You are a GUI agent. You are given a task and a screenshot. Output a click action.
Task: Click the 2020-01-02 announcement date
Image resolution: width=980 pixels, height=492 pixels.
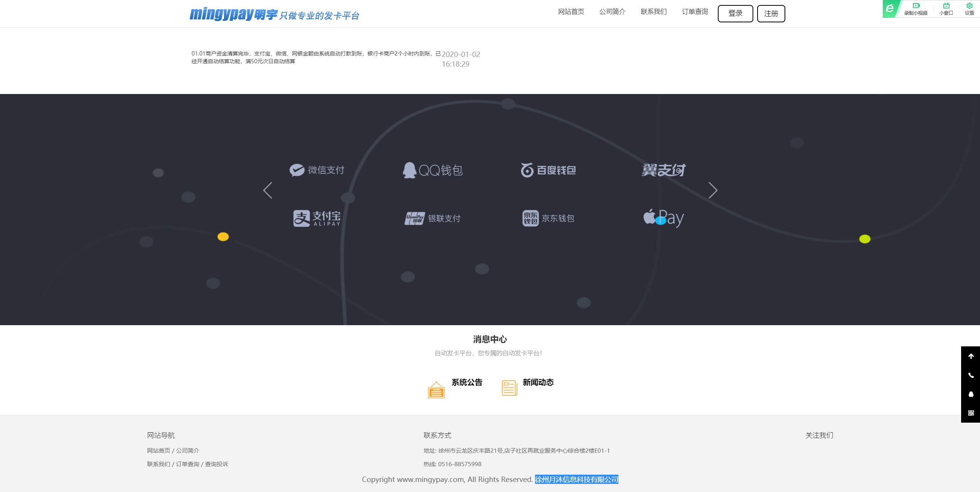pos(461,59)
